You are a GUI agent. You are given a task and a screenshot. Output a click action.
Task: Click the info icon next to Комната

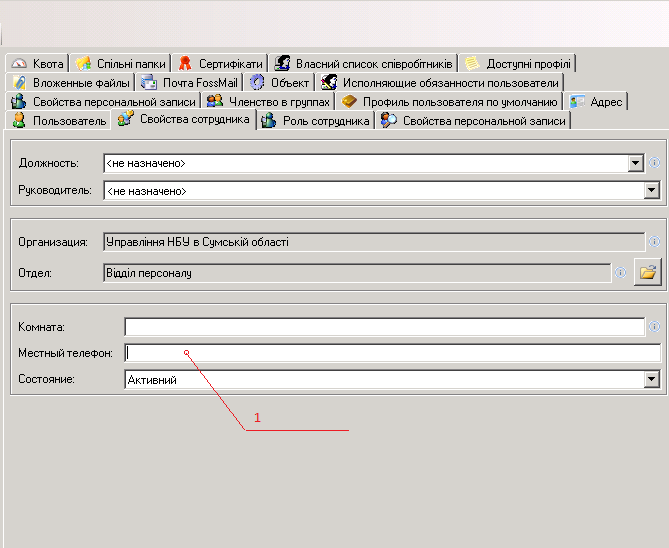click(x=654, y=327)
